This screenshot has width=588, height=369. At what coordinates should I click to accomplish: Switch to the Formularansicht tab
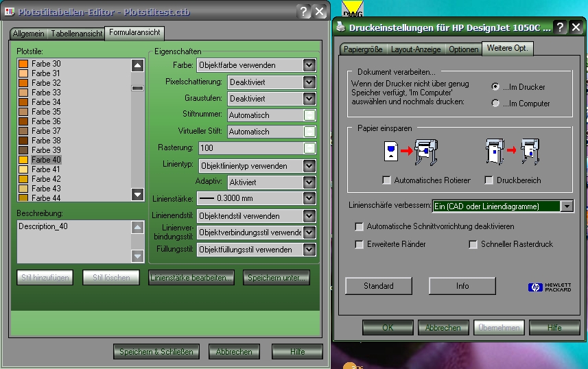tap(134, 33)
